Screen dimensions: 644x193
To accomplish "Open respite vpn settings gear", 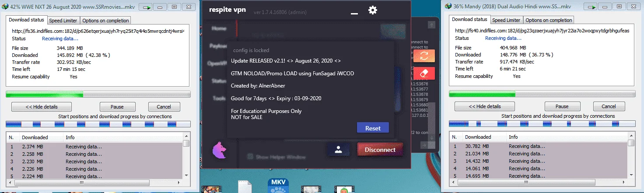I will [372, 10].
